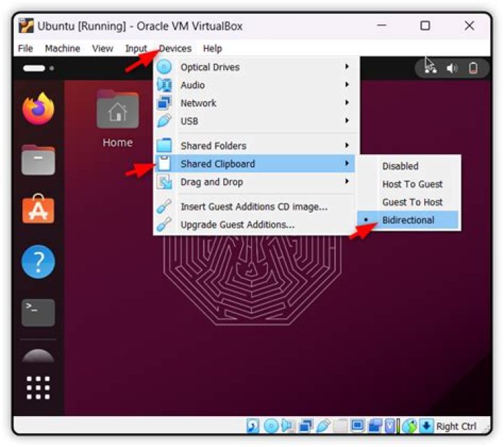Click the mouse integration status bar icon
Screen dimensions: 504x447
pos(409,426)
